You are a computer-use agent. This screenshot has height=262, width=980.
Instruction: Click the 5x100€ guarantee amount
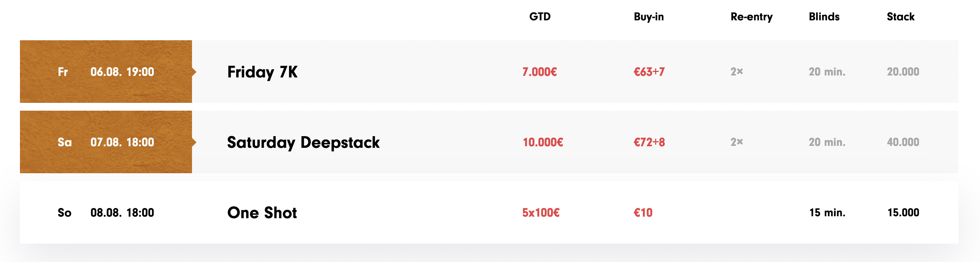tap(541, 213)
